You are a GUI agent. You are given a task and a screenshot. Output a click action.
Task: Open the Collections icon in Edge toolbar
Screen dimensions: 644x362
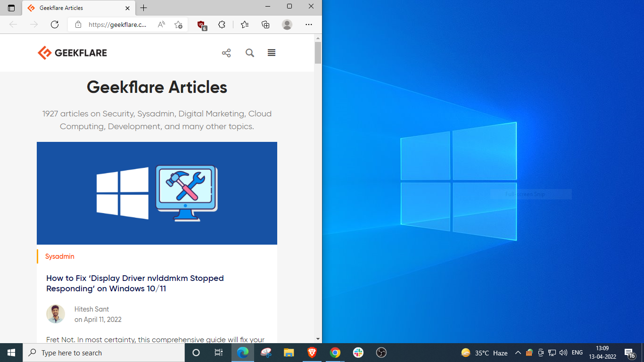(265, 25)
